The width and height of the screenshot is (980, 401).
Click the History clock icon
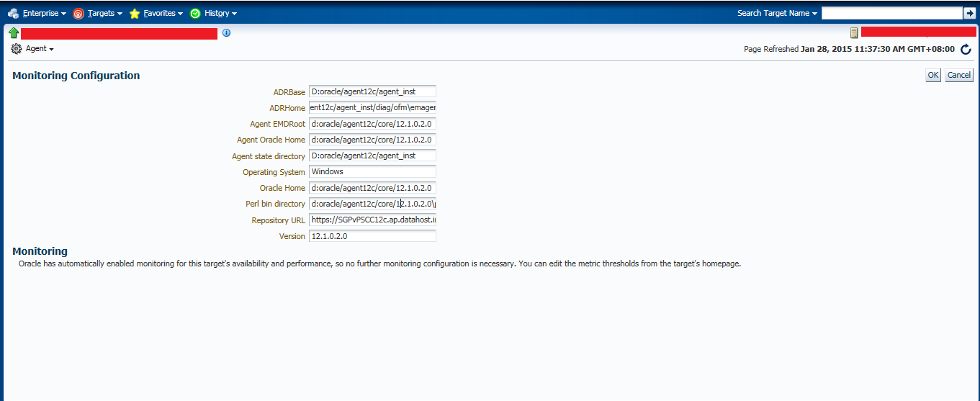click(195, 13)
